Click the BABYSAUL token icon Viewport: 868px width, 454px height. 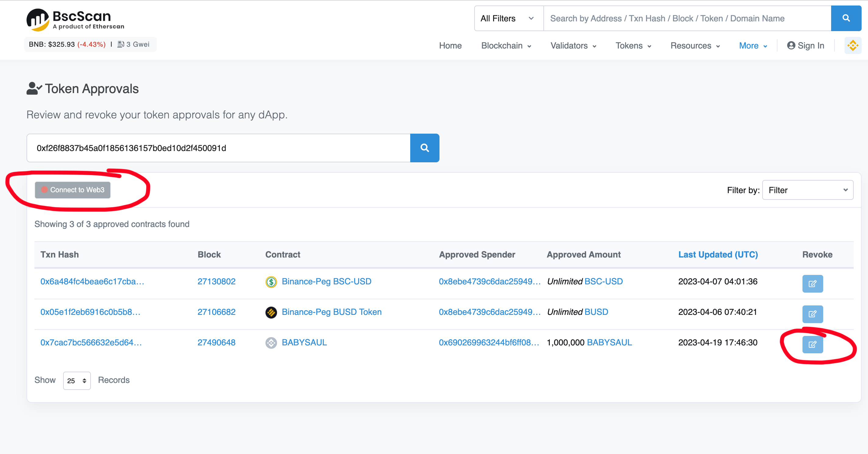[x=271, y=343]
